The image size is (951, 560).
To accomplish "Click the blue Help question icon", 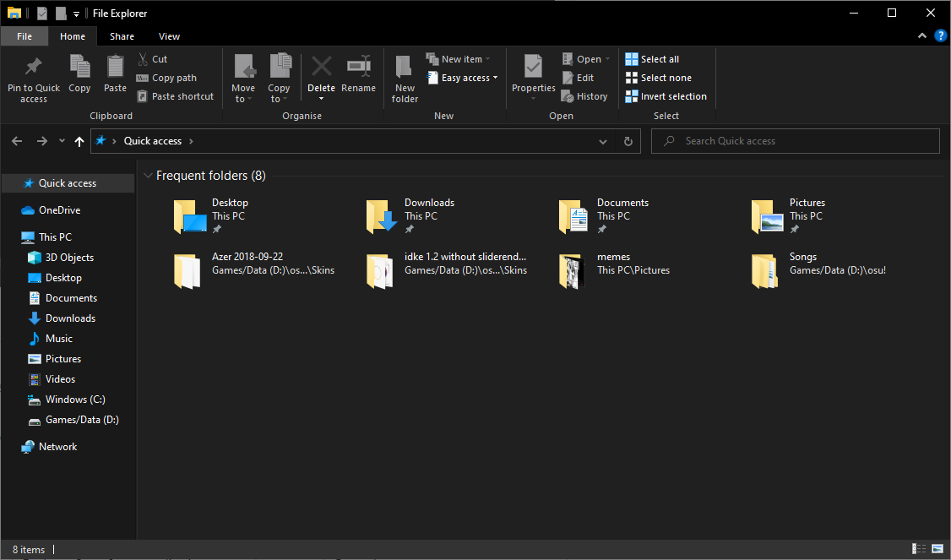I will (940, 35).
